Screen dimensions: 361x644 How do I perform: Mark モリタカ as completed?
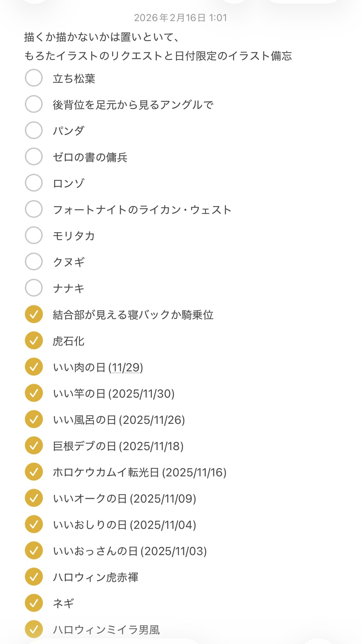coord(34,235)
